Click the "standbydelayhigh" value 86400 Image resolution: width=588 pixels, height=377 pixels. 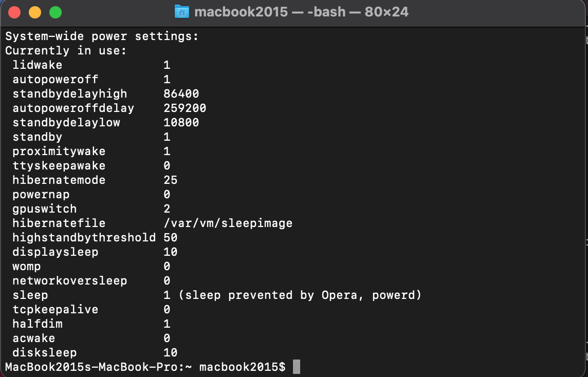[x=181, y=94]
